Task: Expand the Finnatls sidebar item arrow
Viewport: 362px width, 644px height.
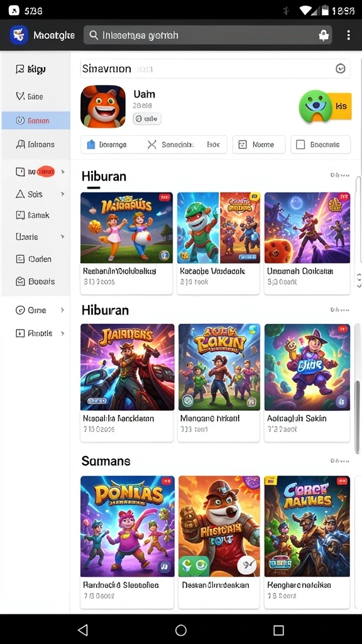Action: pyautogui.click(x=63, y=333)
